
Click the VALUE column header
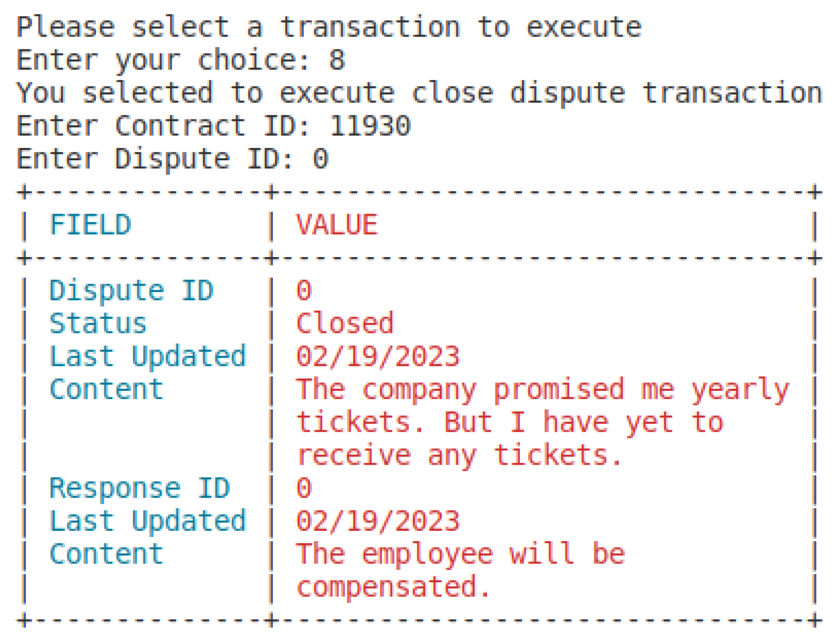pyautogui.click(x=337, y=225)
